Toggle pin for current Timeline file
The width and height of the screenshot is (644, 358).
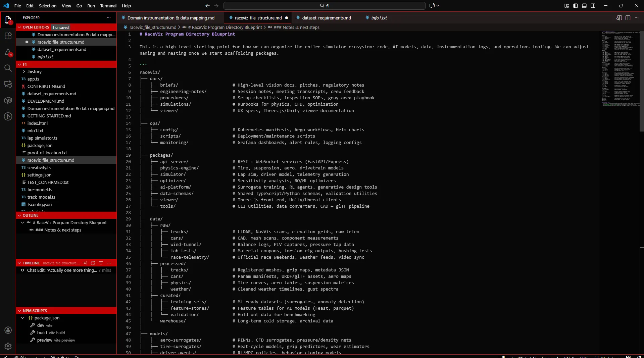click(85, 263)
